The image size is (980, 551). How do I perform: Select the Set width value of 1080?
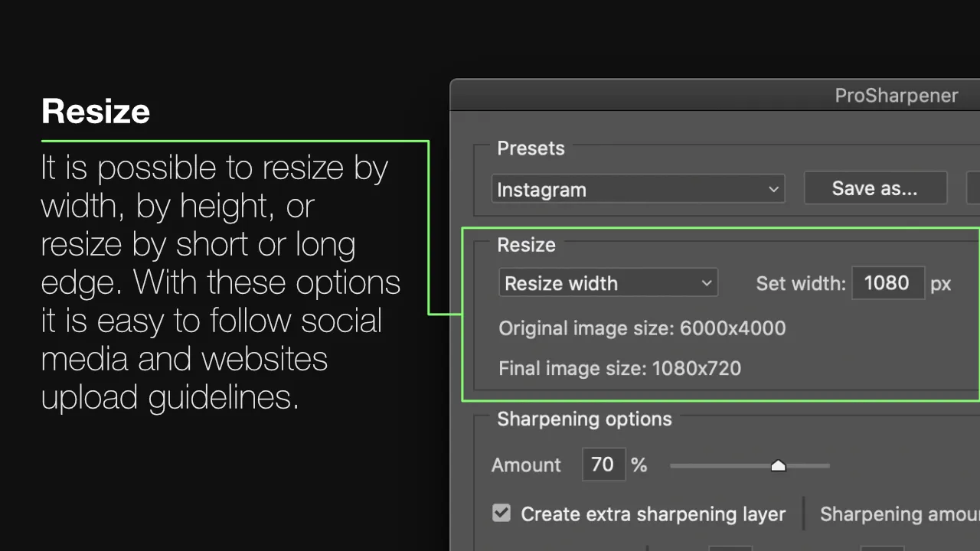coord(888,283)
